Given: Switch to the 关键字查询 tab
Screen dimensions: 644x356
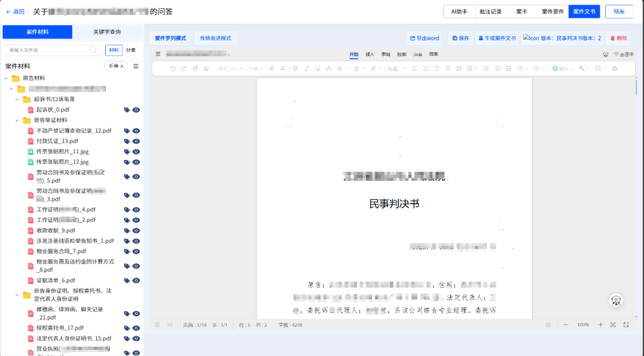Looking at the screenshot, I should [107, 32].
